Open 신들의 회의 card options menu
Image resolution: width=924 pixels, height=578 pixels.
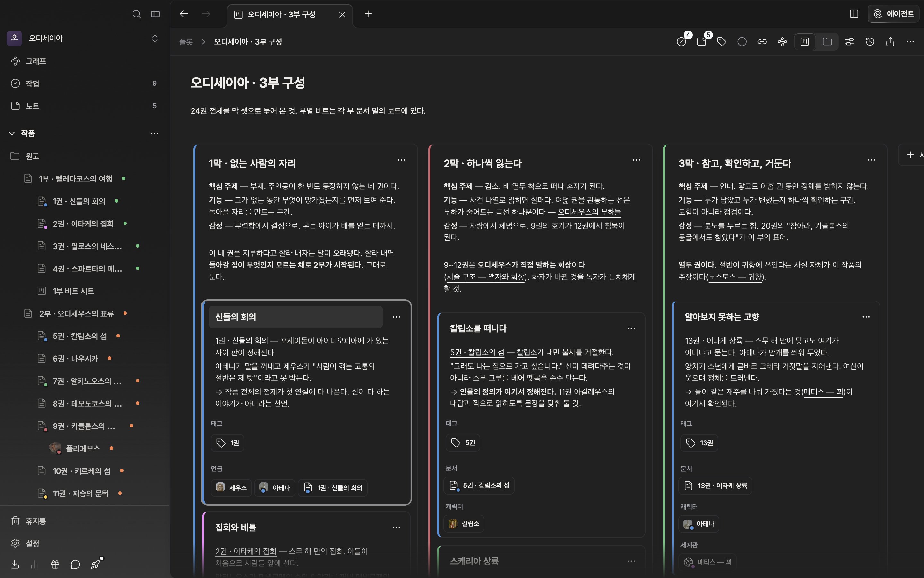tap(396, 317)
